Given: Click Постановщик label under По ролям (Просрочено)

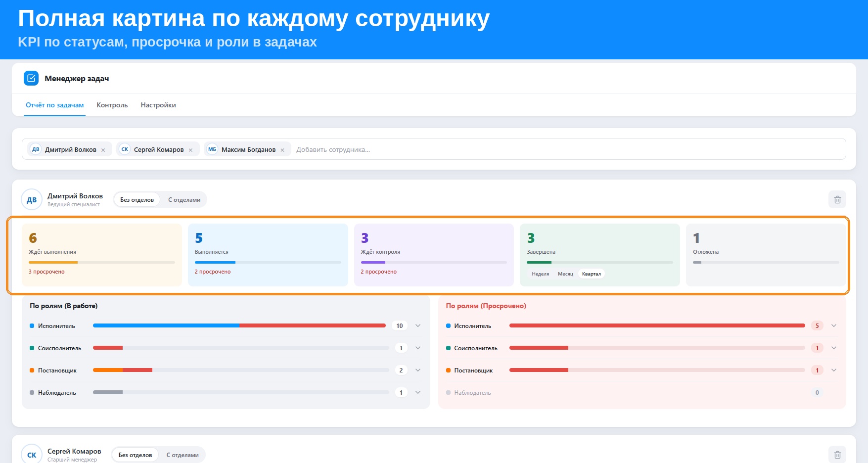Looking at the screenshot, I should [x=473, y=370].
